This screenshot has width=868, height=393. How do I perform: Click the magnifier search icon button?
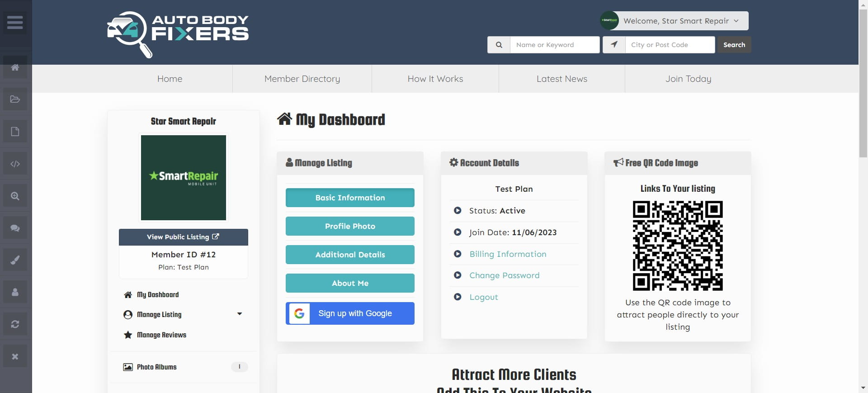pyautogui.click(x=499, y=45)
